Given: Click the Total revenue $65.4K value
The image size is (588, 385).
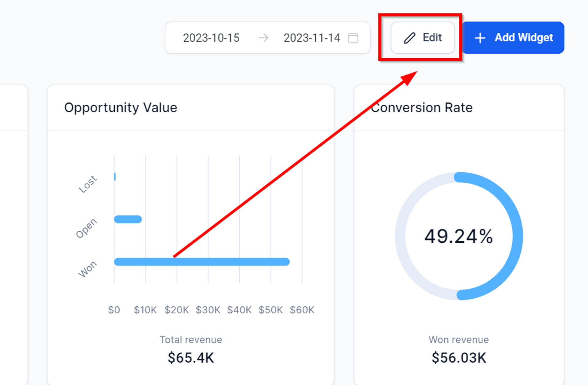Looking at the screenshot, I should pos(191,358).
